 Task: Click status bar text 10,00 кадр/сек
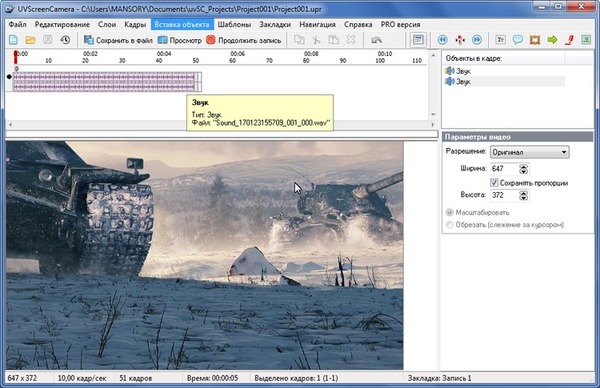click(82, 378)
